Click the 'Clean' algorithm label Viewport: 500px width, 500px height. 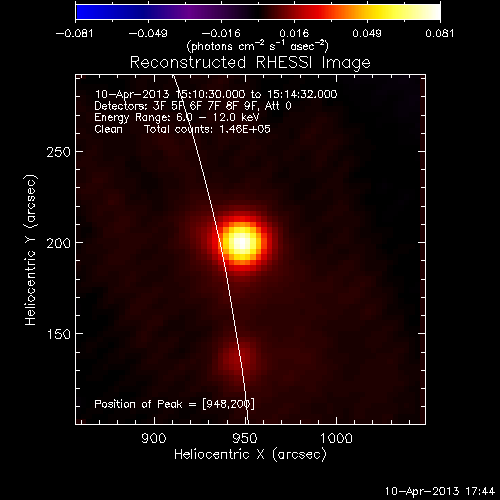108,129
